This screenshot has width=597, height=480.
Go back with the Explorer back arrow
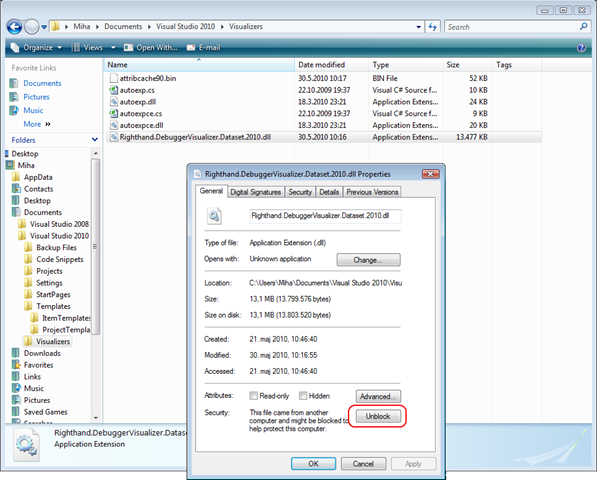14,27
